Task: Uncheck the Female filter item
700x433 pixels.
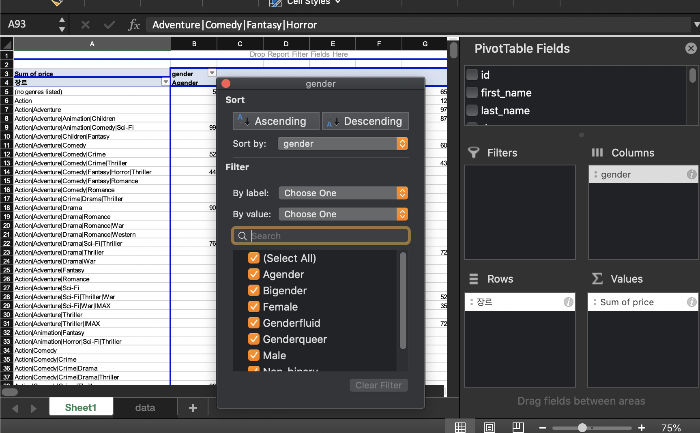Action: coord(254,307)
